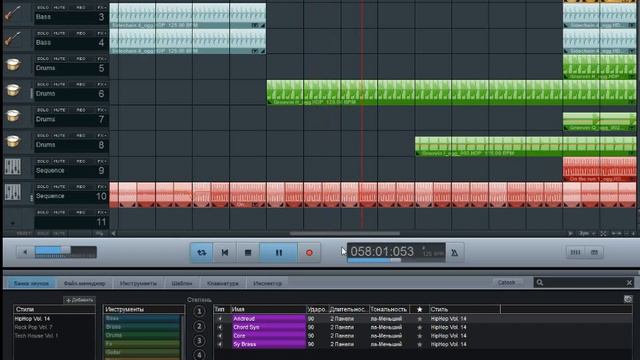The image size is (640, 360).
Task: Preview the Core loop with its speaker icon
Action: (220, 336)
